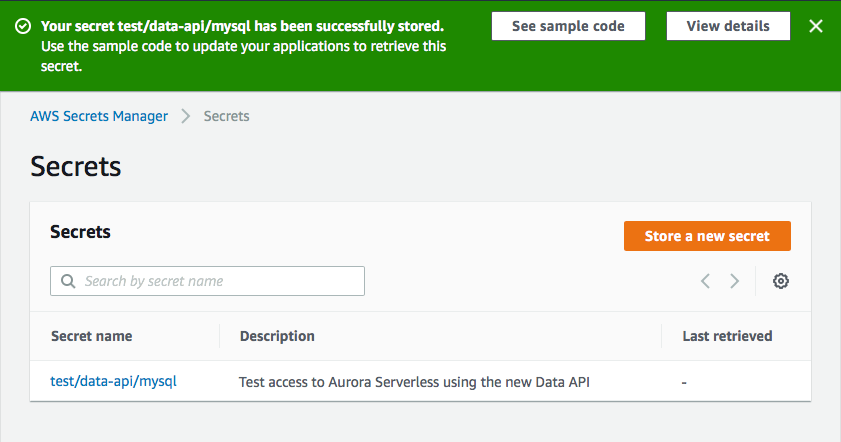Focus the Search by secret name field
841x442 pixels.
(x=207, y=281)
